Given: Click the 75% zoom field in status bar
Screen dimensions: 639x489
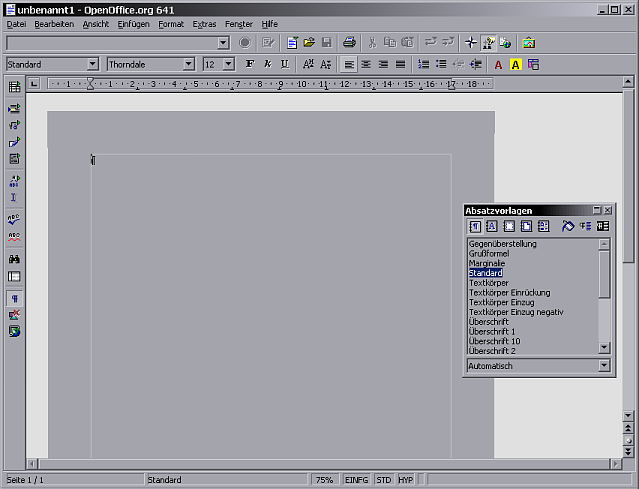Looking at the screenshot, I should click(x=325, y=480).
